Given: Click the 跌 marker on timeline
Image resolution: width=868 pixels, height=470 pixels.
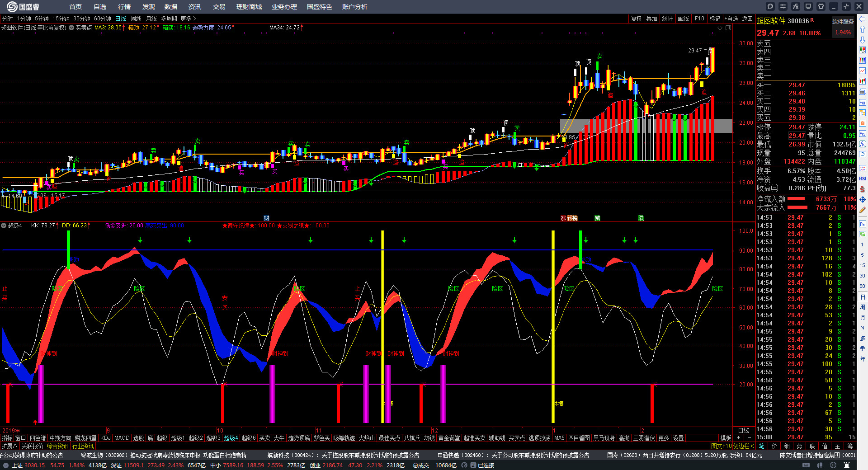Looking at the screenshot, I should click(641, 218).
